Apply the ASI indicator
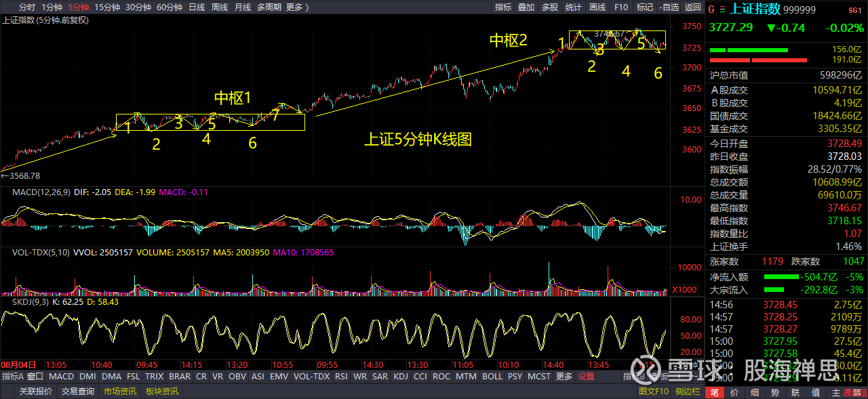The image size is (868, 399). (x=258, y=377)
